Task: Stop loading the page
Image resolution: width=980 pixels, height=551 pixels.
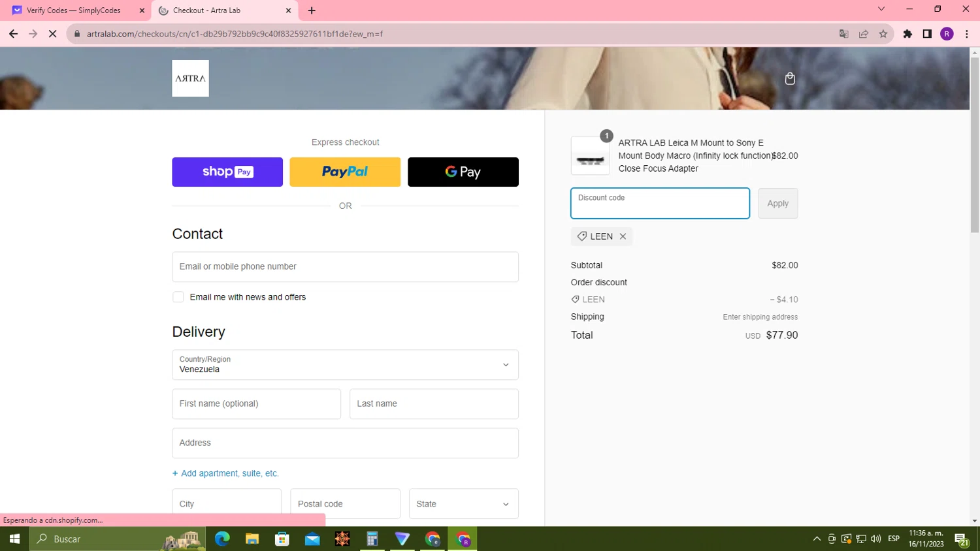Action: (x=52, y=34)
